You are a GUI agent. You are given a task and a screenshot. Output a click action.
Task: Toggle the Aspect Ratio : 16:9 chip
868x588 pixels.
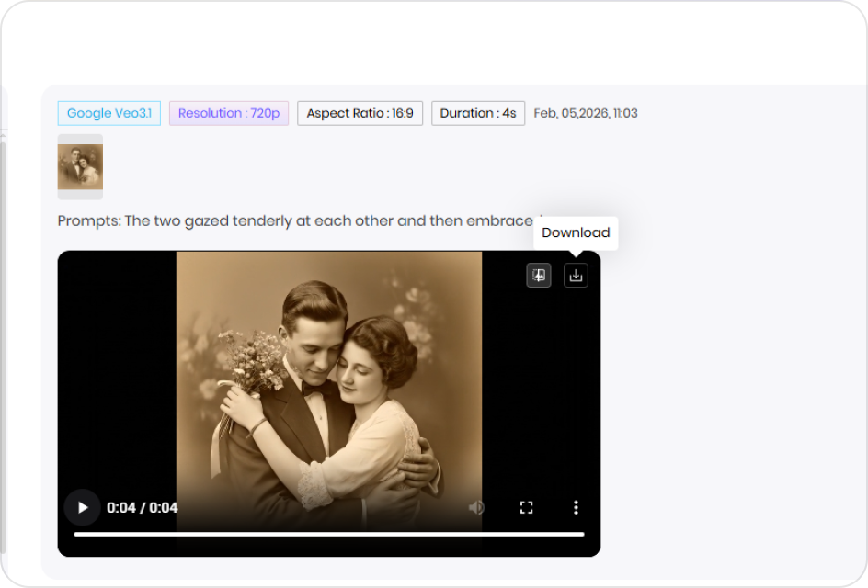point(360,113)
